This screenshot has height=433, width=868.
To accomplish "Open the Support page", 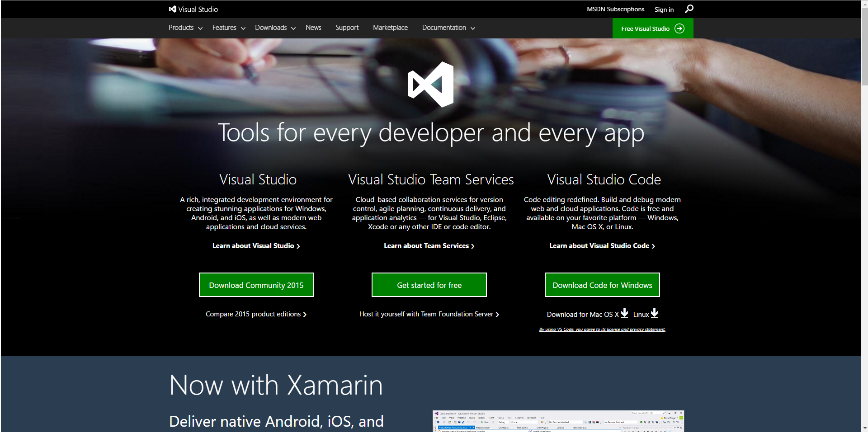I will click(347, 28).
